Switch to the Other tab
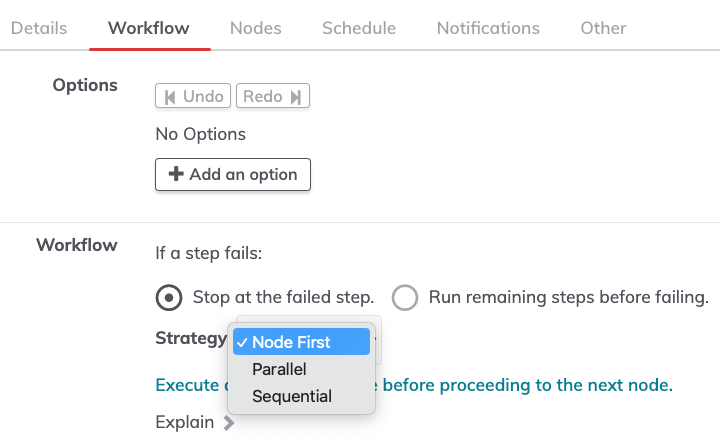The height and width of the screenshot is (447, 720). pyautogui.click(x=603, y=28)
